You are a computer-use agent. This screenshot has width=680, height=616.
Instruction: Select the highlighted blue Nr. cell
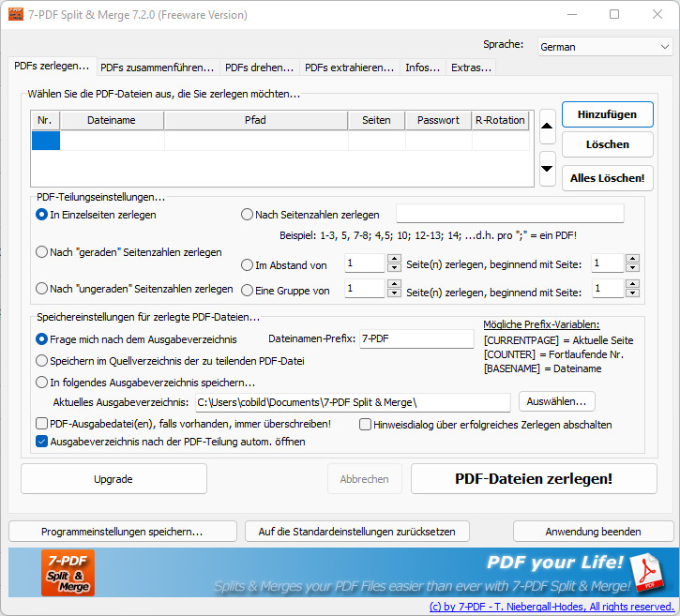[x=46, y=141]
